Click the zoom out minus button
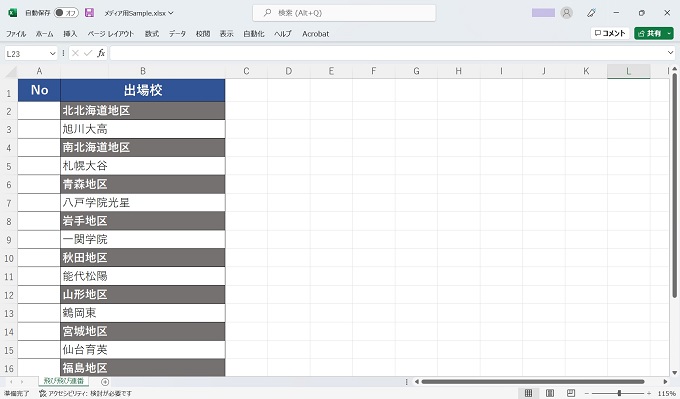Viewport: 680px width, 399px height. click(586, 393)
